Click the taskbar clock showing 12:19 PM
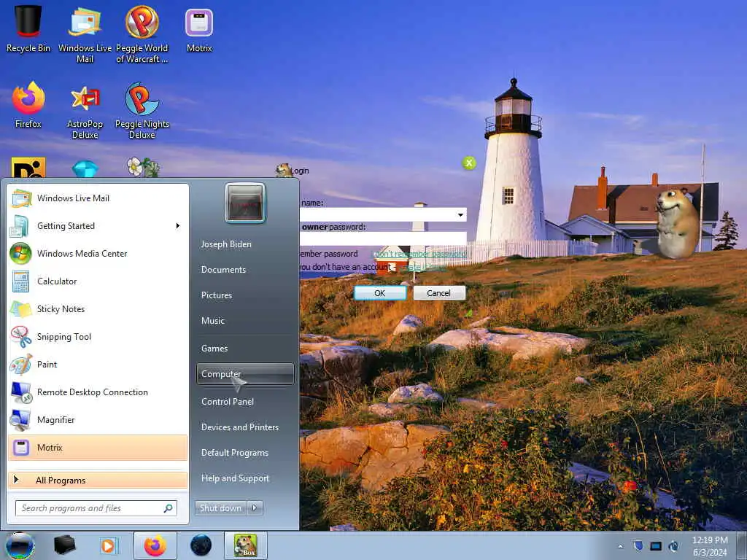 (x=710, y=546)
